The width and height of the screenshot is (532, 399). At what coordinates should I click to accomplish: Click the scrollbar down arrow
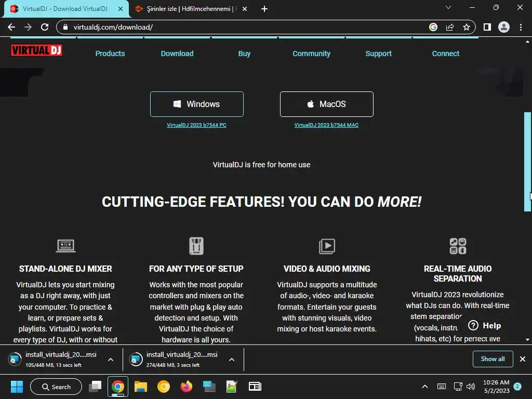click(527, 339)
